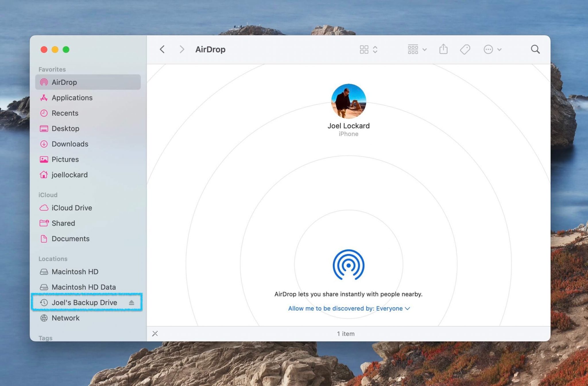Go forward with the forward arrow
The width and height of the screenshot is (588, 386).
tap(182, 49)
